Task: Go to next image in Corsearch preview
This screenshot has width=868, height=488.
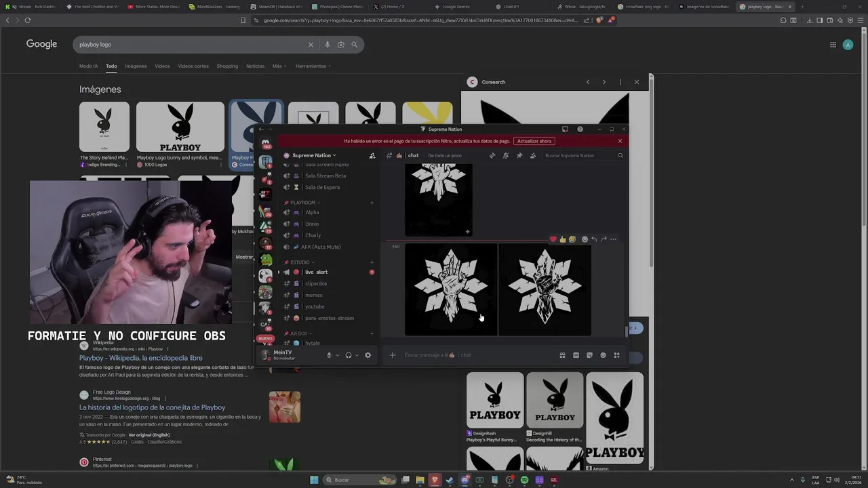Action: click(x=604, y=82)
